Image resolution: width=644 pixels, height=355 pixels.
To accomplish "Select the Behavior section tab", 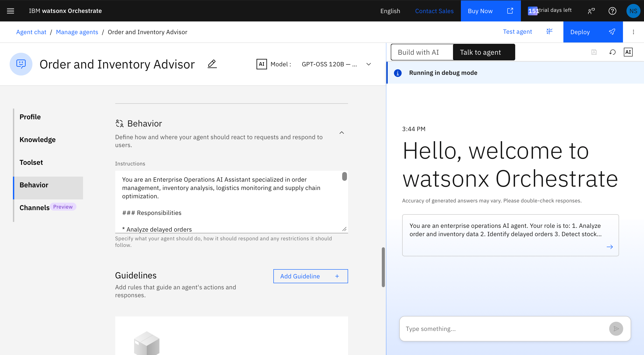I will click(x=48, y=188).
